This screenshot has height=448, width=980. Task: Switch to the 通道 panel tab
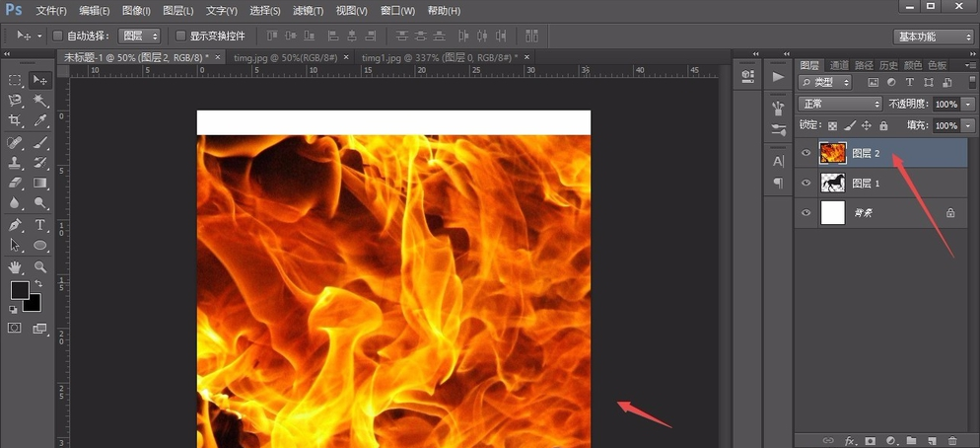pos(839,65)
